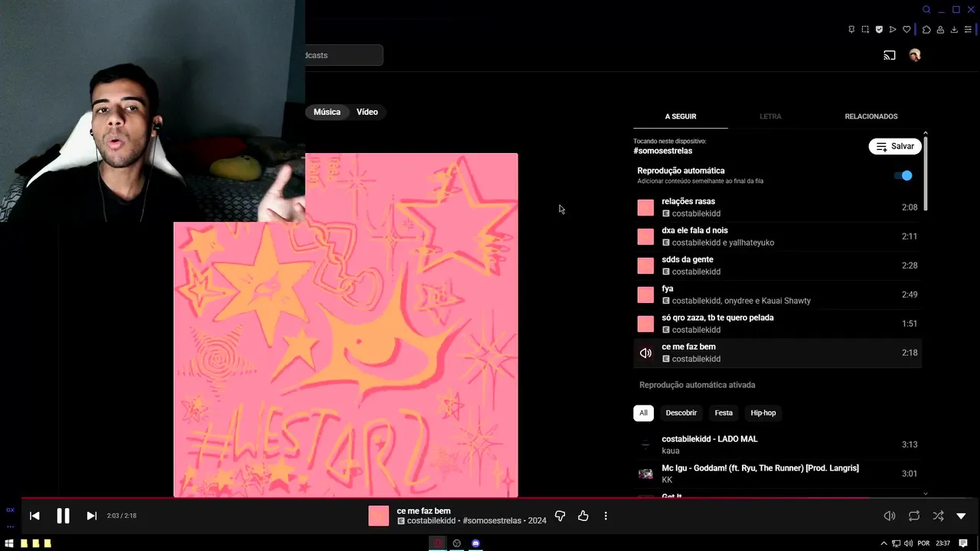This screenshot has width=980, height=551.
Task: Open the three-dot menu in player bar
Action: (x=606, y=516)
